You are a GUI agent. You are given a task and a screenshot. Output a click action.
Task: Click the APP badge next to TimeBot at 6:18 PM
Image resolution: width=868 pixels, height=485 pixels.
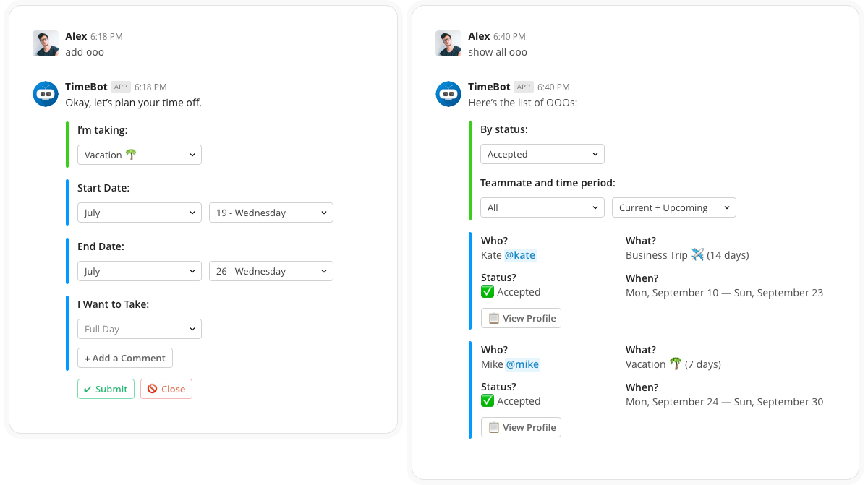[121, 87]
